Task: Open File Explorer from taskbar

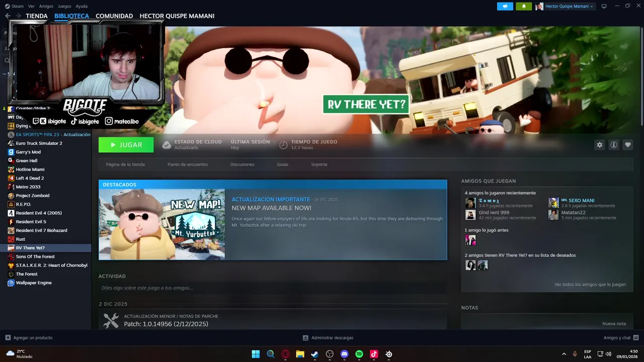Action: pyautogui.click(x=300, y=354)
